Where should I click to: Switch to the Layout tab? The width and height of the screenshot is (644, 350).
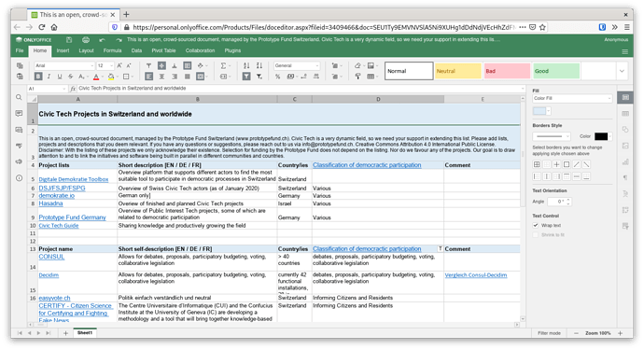(x=86, y=50)
